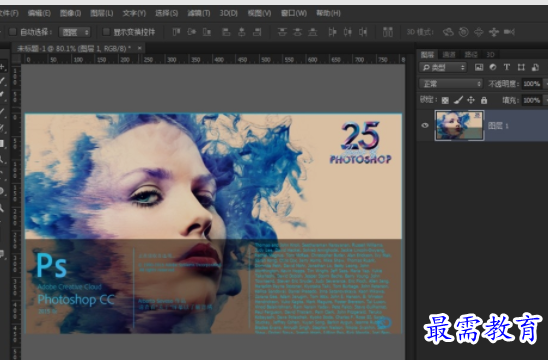Click Align horizontal centers icon
The image size is (548, 360).
click(x=242, y=32)
